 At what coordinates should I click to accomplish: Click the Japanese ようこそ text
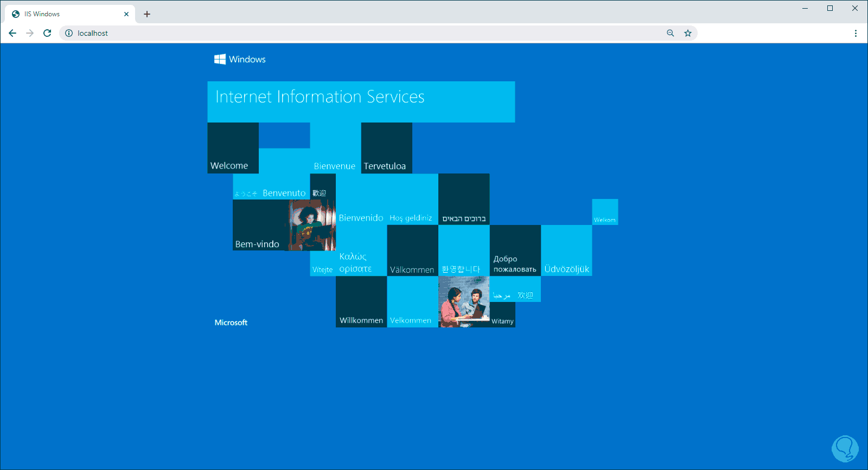[246, 194]
